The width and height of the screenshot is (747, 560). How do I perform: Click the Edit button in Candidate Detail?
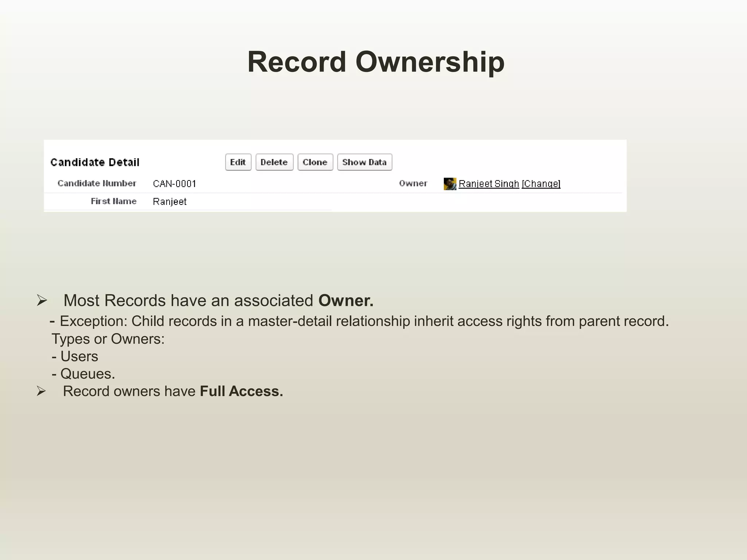tap(238, 162)
